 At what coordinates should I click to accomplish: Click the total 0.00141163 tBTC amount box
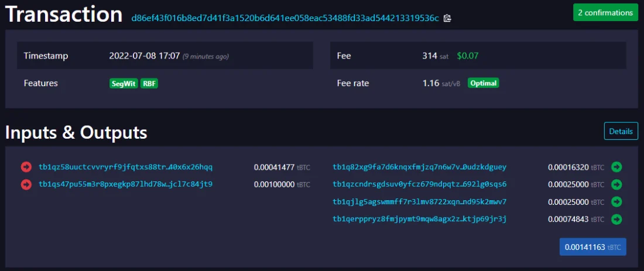[x=592, y=247]
